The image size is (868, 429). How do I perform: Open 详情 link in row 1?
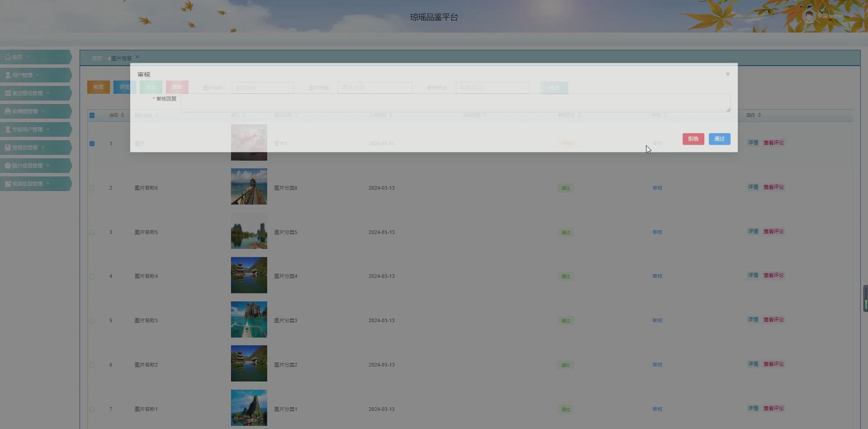753,143
